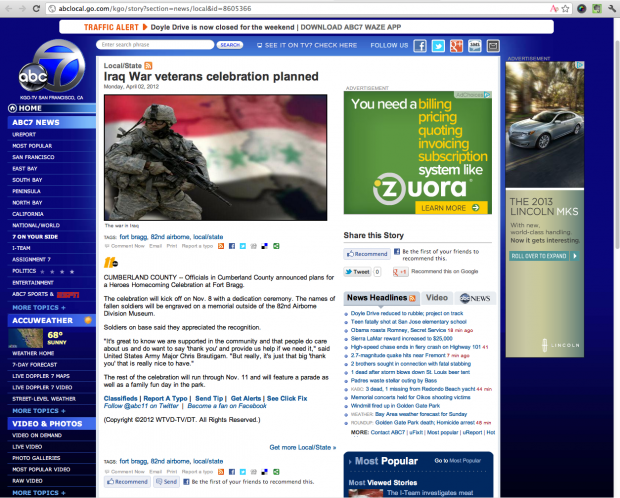Click the red font extension icon in address bar
This screenshot has height=498, width=620.
pyautogui.click(x=554, y=8)
